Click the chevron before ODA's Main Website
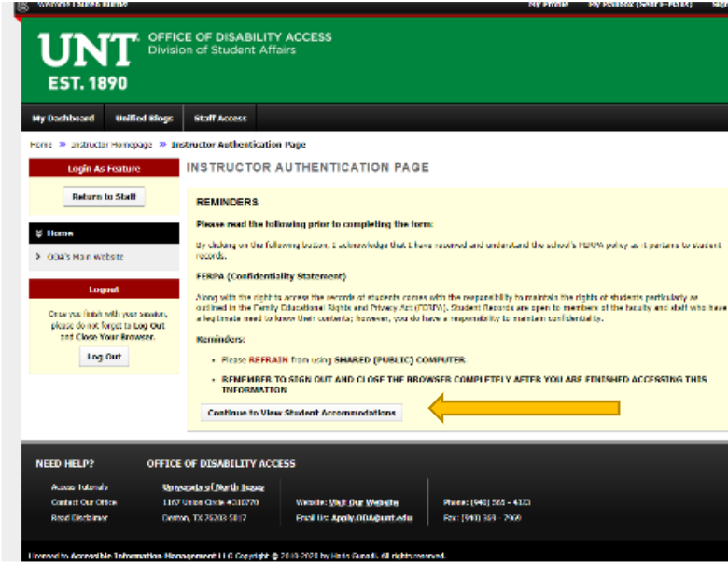728x563 pixels. point(38,257)
